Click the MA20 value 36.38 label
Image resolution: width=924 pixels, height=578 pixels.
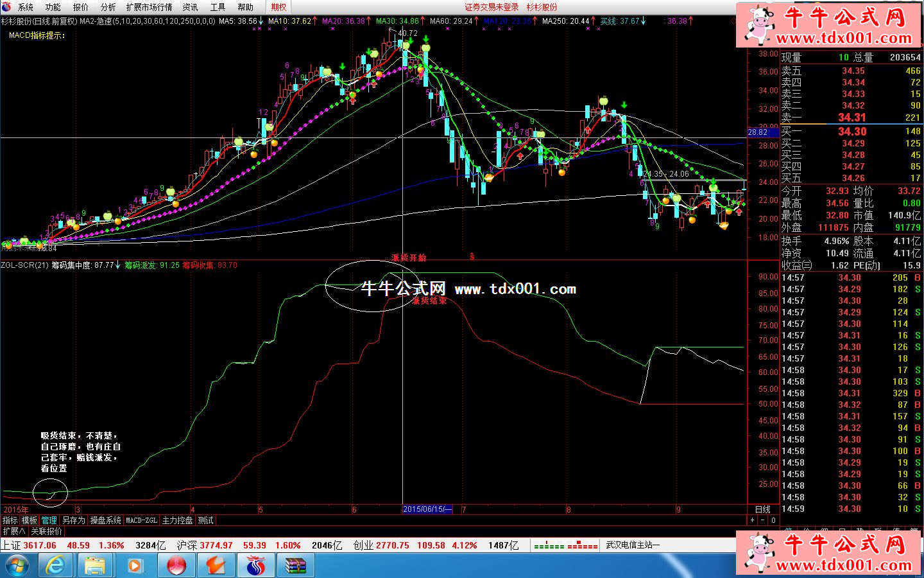347,21
